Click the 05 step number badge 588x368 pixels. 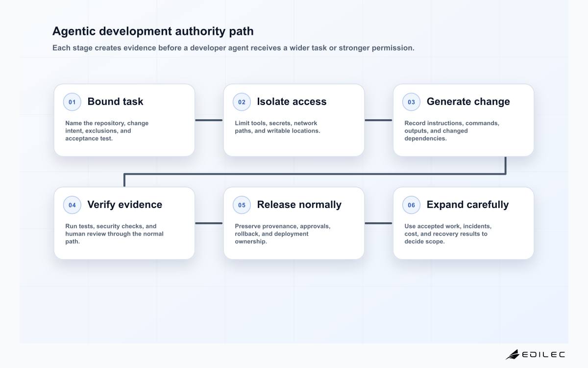242,205
